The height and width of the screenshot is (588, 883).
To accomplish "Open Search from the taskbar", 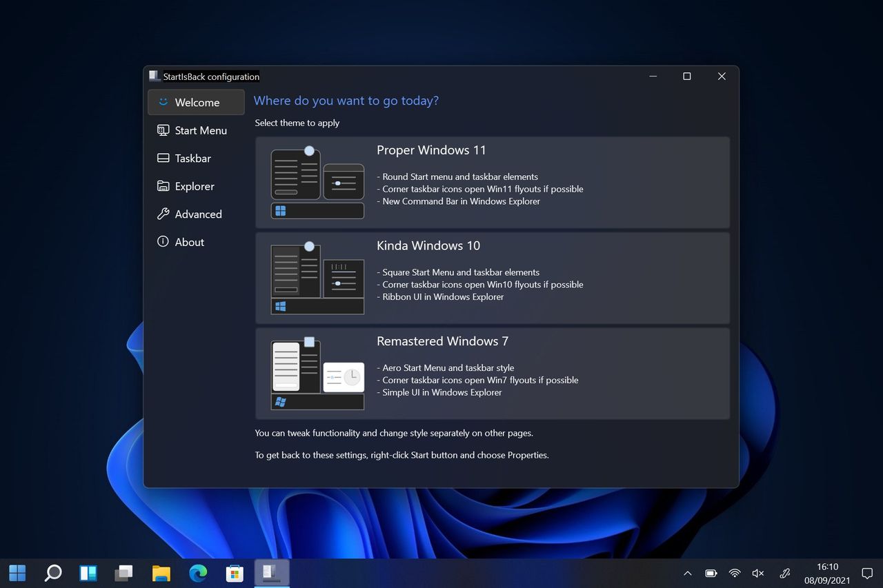I will click(x=53, y=573).
